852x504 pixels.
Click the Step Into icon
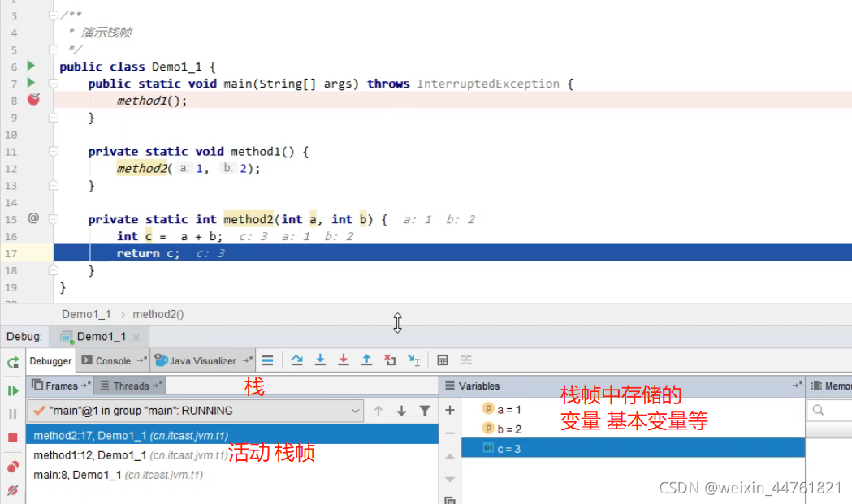320,360
